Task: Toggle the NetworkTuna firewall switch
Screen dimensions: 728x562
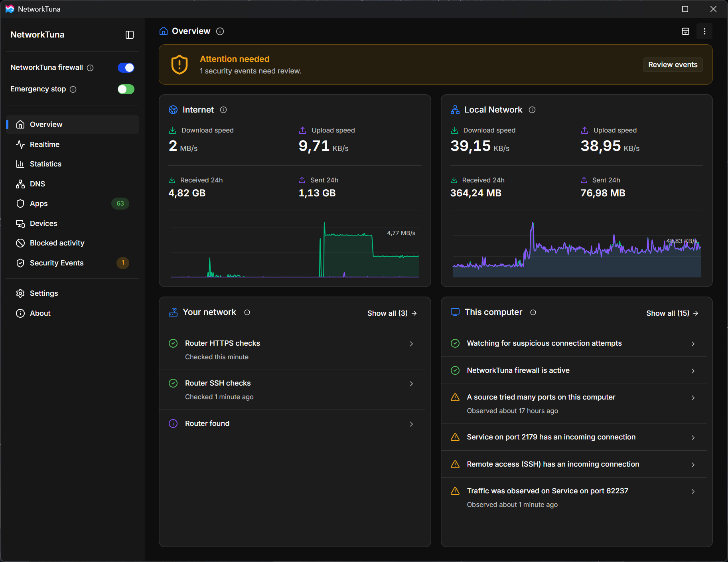Action: pos(126,68)
